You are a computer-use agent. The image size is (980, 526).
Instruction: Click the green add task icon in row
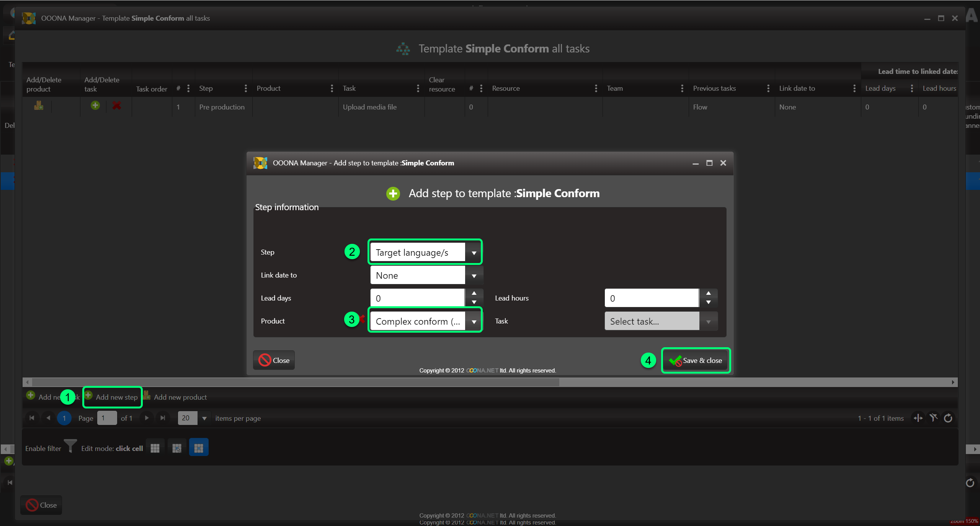coord(95,106)
